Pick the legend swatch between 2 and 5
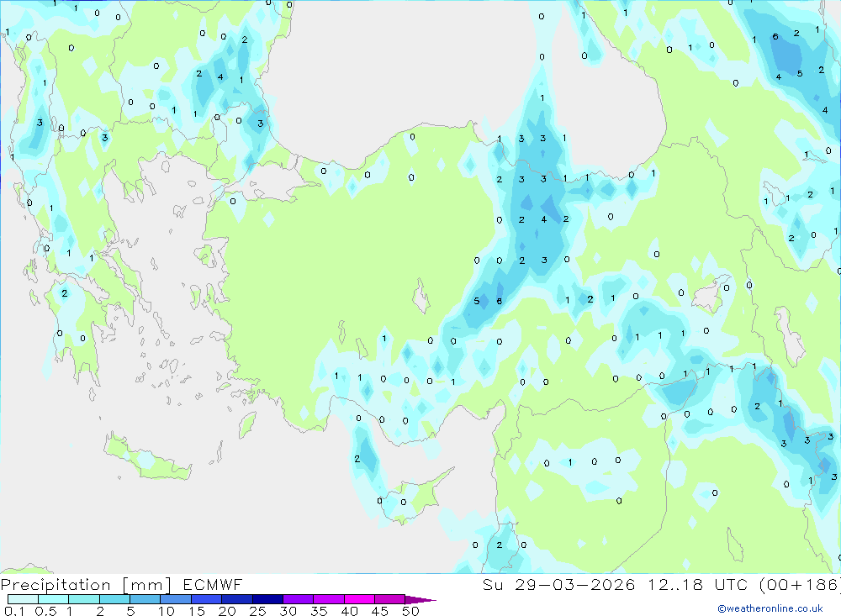This screenshot has height=616, width=841. (x=114, y=599)
